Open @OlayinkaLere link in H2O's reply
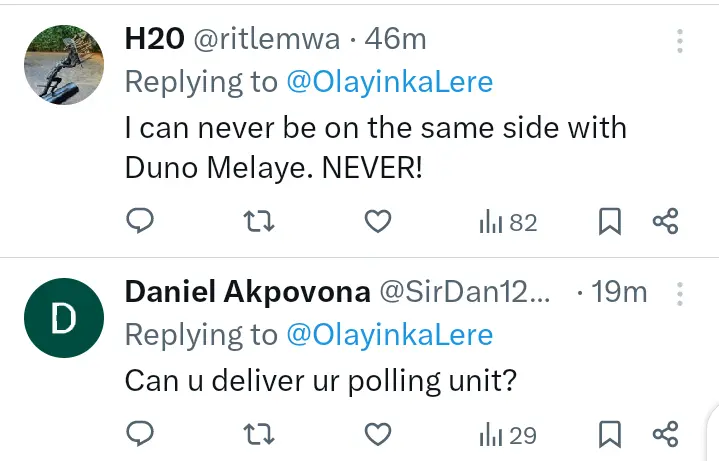The height and width of the screenshot is (461, 719). point(390,83)
